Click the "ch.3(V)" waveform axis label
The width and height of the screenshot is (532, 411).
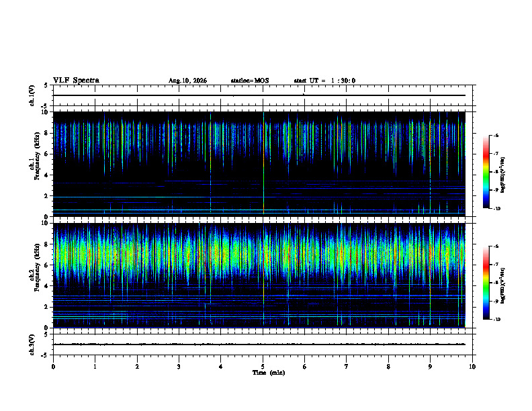coord(32,345)
